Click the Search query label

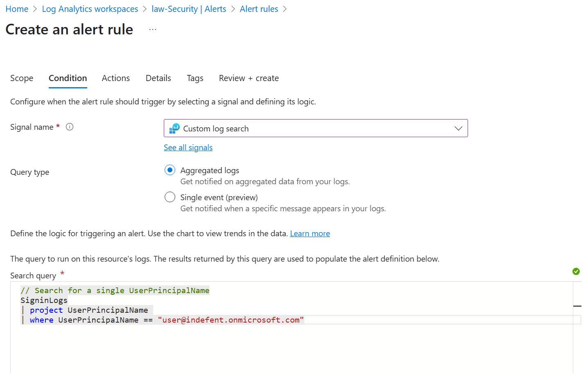pos(33,276)
